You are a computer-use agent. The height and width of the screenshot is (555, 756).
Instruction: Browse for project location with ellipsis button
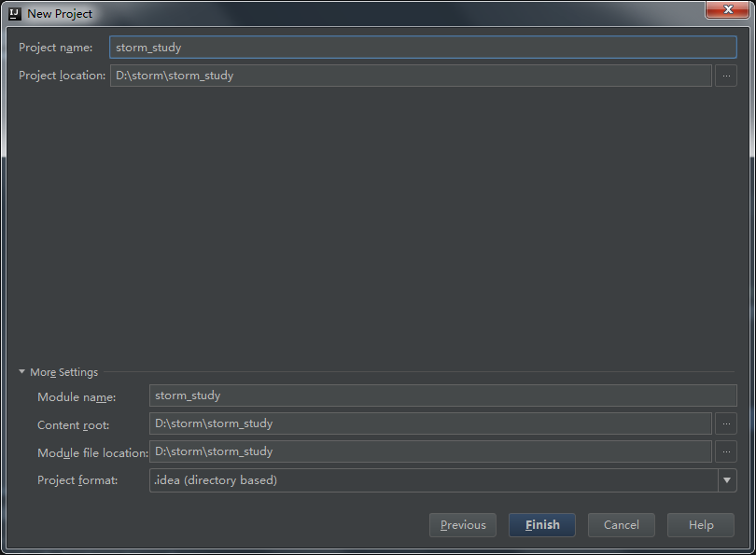726,76
